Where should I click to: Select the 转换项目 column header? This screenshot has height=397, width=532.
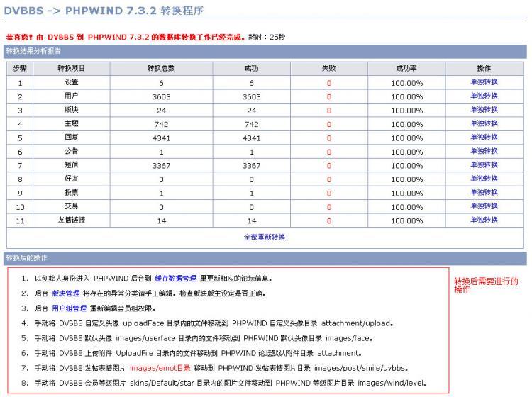[x=71, y=69]
